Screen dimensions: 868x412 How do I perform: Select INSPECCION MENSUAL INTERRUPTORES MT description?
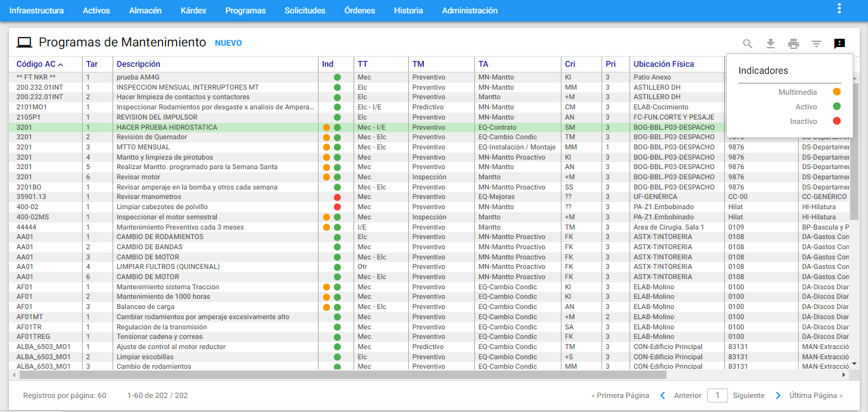tap(188, 88)
